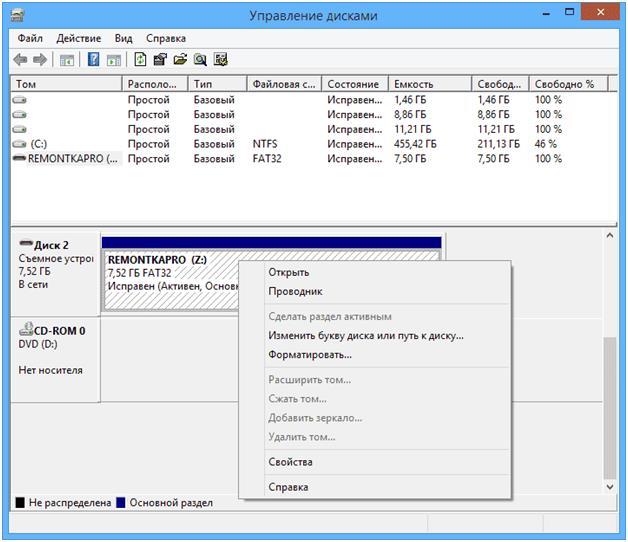628x542 pixels.
Task: Click the FAT32 cell in volume list
Action: click(267, 159)
